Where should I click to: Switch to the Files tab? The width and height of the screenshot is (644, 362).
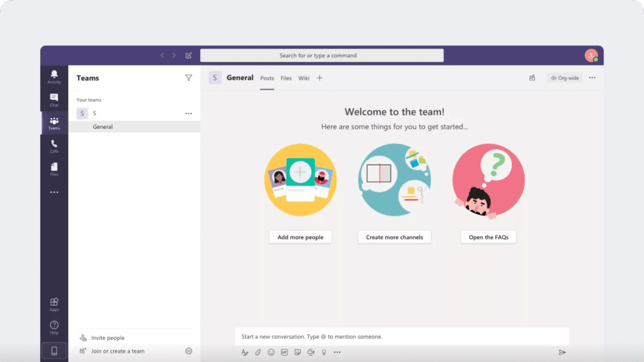(x=286, y=78)
